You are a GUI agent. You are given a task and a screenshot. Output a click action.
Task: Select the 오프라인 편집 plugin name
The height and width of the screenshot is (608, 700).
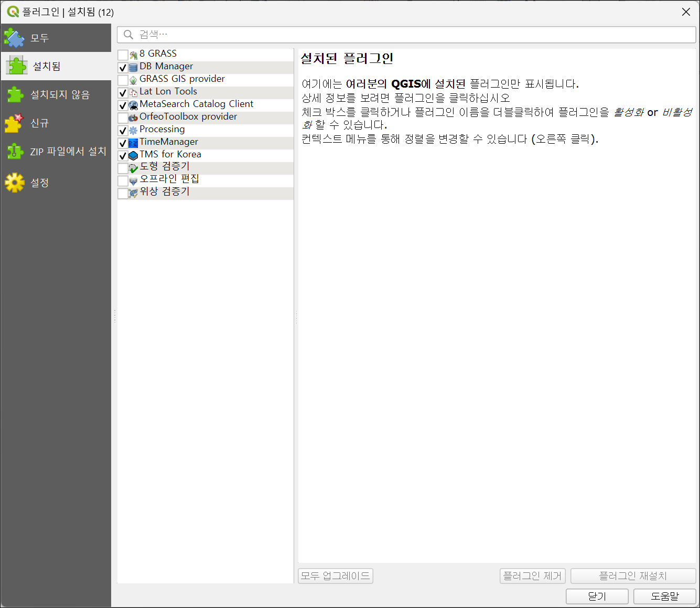[169, 179]
